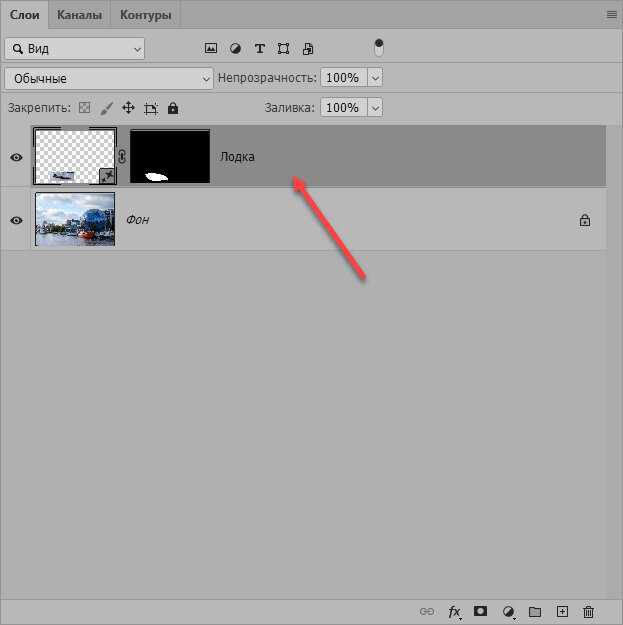The width and height of the screenshot is (623, 625).
Task: Create a new layer plus icon
Action: (x=562, y=611)
